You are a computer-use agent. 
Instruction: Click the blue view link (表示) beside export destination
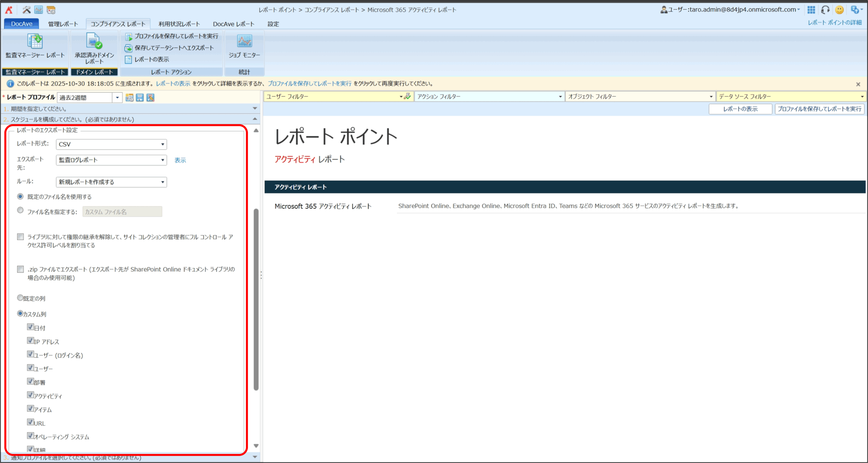180,160
